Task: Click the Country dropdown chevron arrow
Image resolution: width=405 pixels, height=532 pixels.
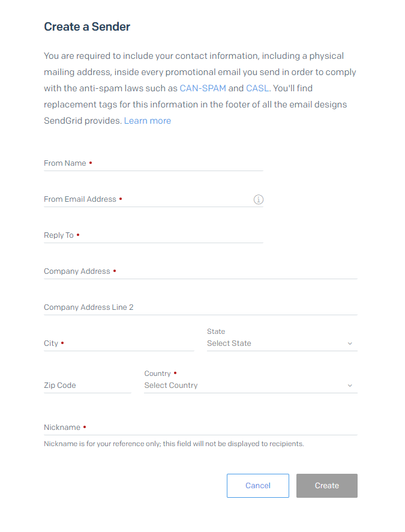Action: (350, 385)
